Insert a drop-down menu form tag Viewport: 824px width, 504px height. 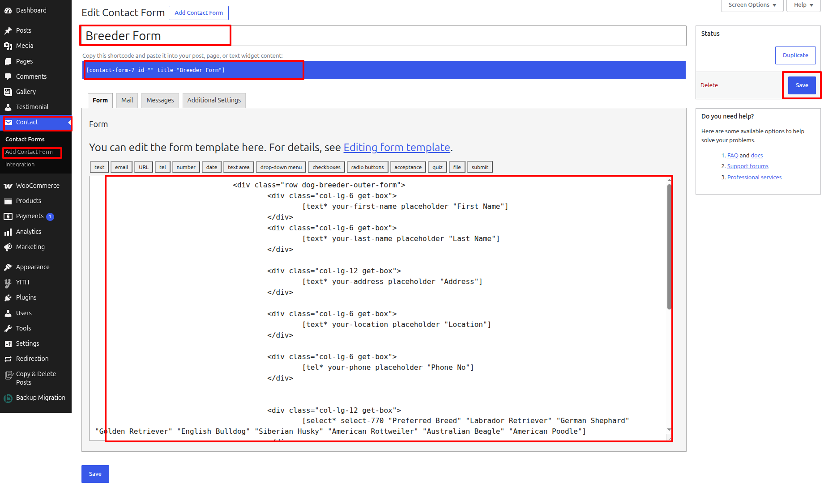281,167
